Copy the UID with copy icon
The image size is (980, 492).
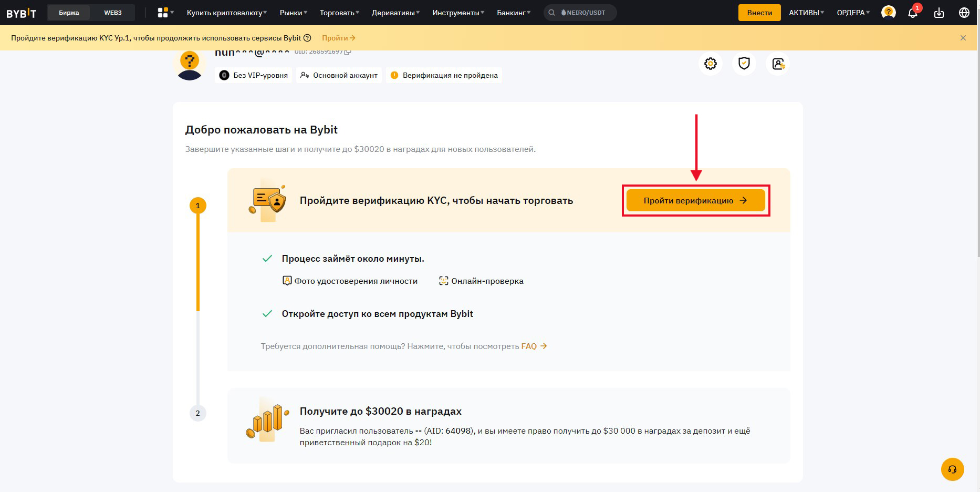pyautogui.click(x=348, y=52)
